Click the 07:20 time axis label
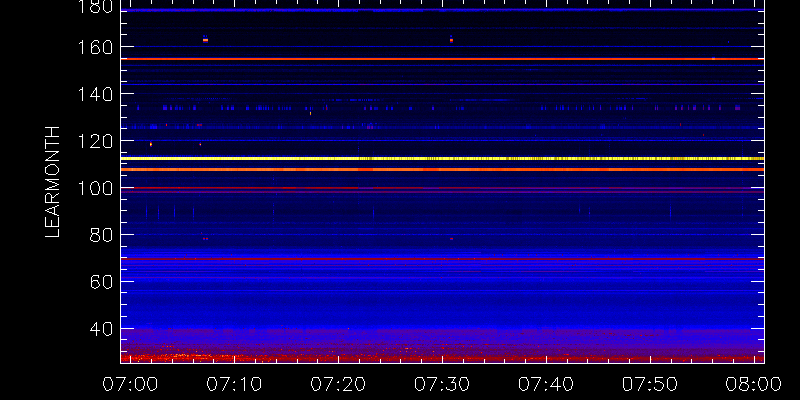This screenshot has height=400, width=800. click(x=338, y=384)
